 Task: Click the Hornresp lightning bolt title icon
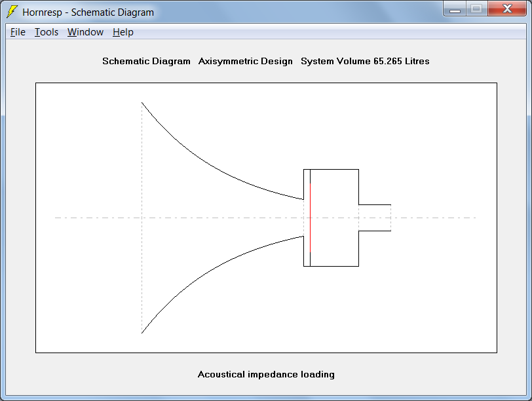coord(12,12)
